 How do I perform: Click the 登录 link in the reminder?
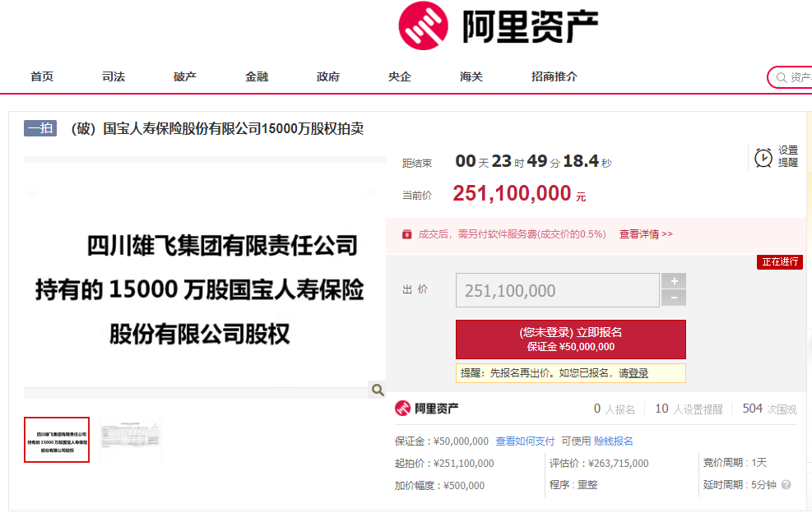[x=638, y=373]
